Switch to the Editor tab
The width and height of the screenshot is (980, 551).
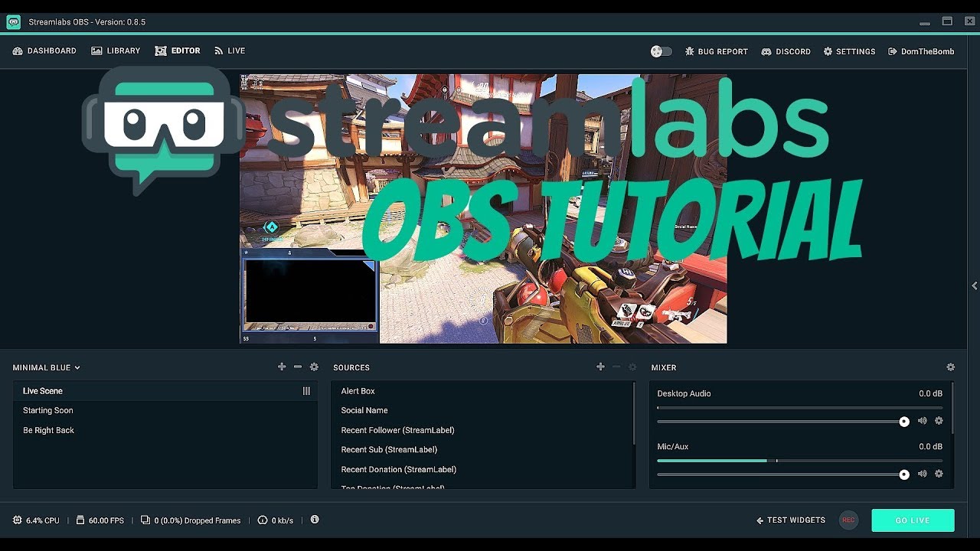coord(178,51)
